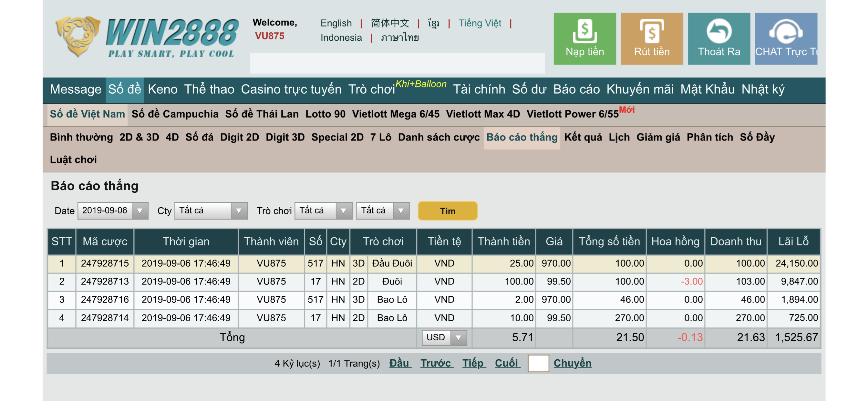The image size is (868, 401).
Task: Select Vietlott Max 4D tab
Action: [483, 114]
